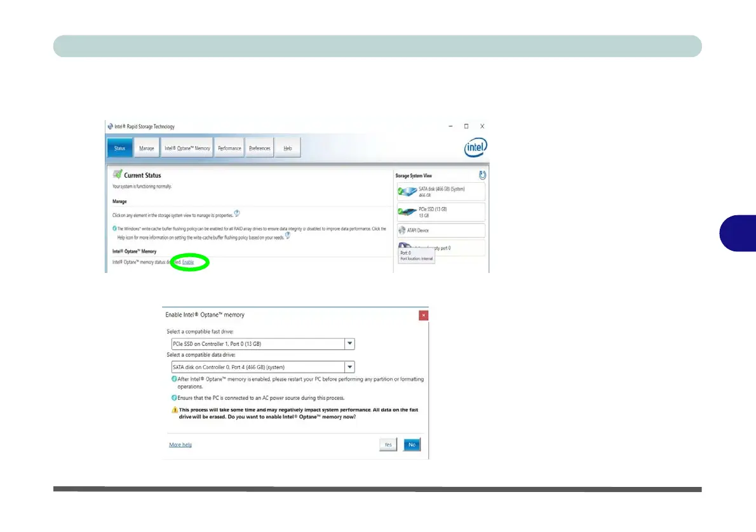This screenshot has width=756, height=532.
Task: Open the Intel Optane Memory tab
Action: (x=187, y=148)
